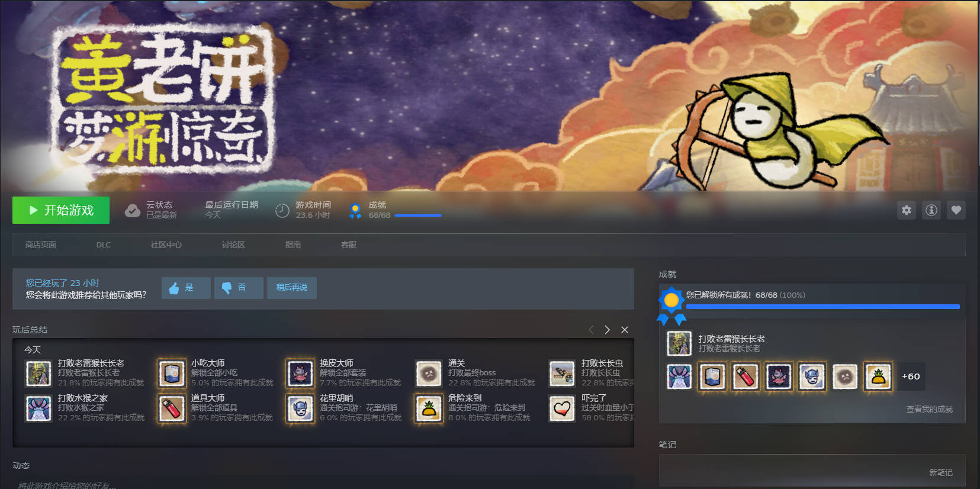Add game to favorites with heart icon

pos(956,210)
